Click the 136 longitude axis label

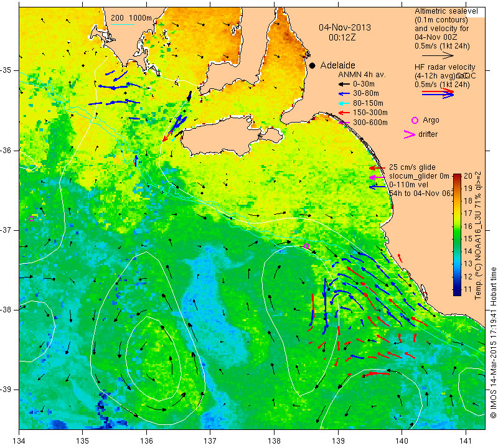146,441
